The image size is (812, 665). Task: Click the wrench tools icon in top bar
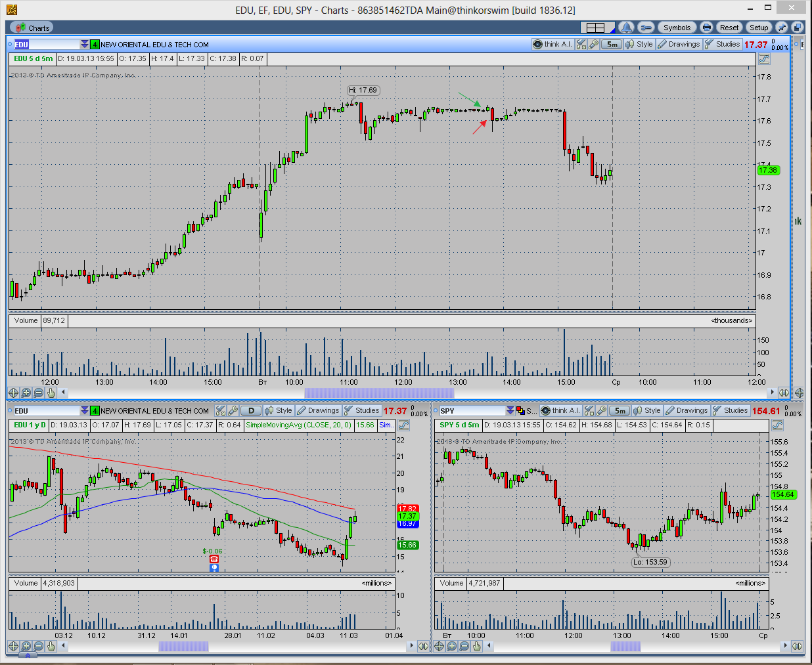point(646,28)
